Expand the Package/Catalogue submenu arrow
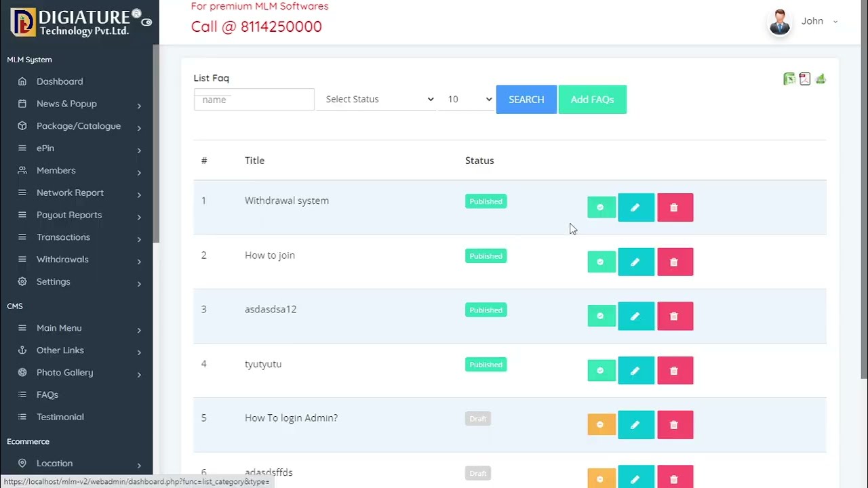The height and width of the screenshot is (488, 868). click(139, 128)
